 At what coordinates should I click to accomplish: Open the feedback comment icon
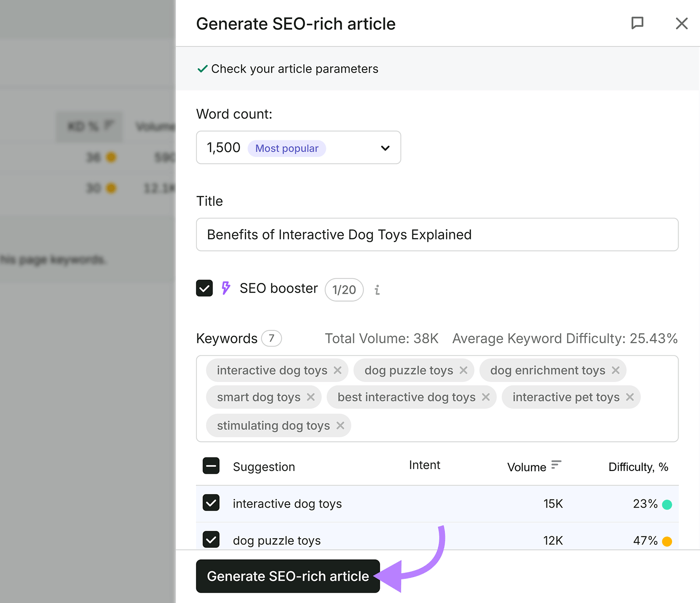pos(637,23)
